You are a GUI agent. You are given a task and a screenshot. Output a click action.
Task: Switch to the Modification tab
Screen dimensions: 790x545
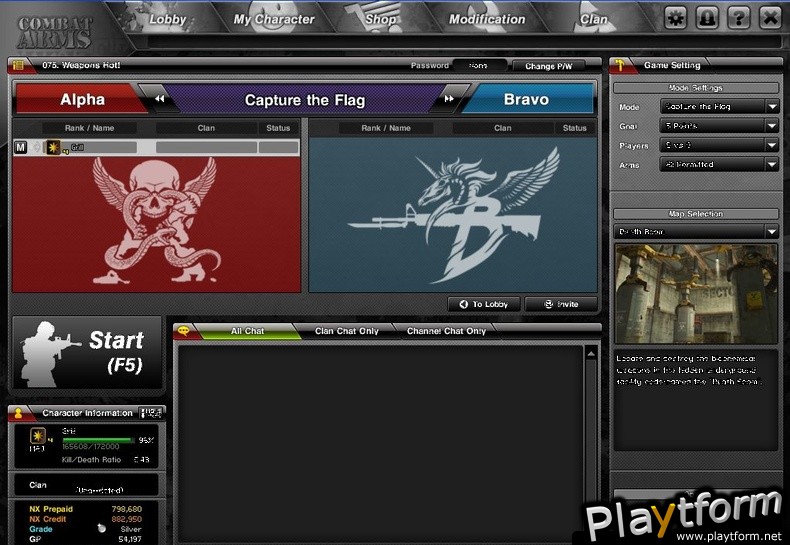pos(487,20)
